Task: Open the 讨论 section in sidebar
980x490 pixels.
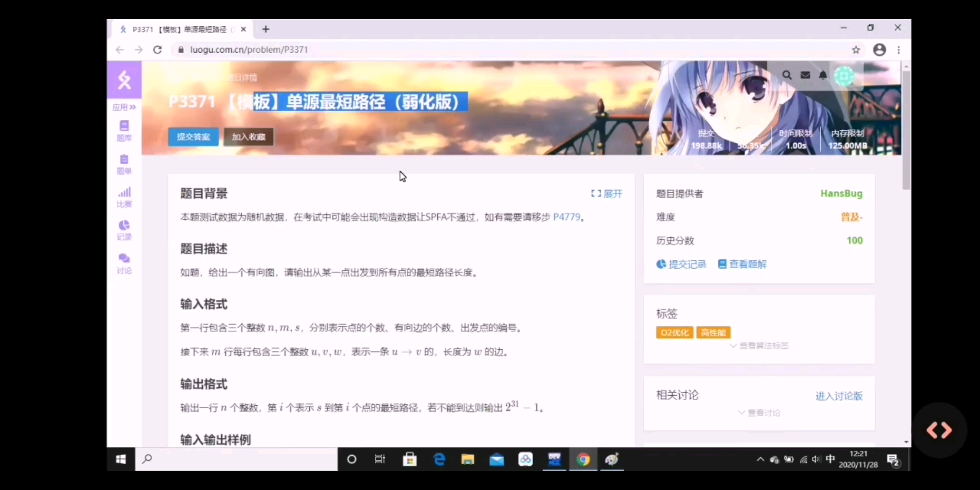Action: 123,262
